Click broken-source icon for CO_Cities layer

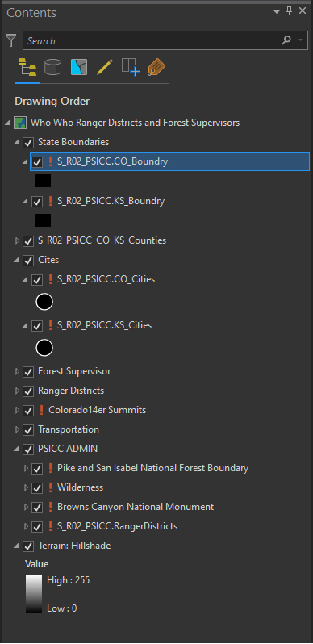(51, 279)
